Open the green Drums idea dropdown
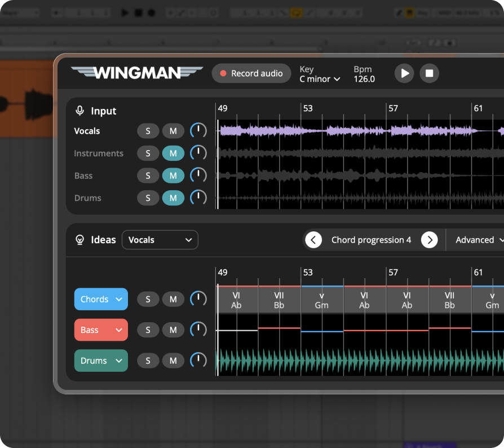 pyautogui.click(x=101, y=361)
